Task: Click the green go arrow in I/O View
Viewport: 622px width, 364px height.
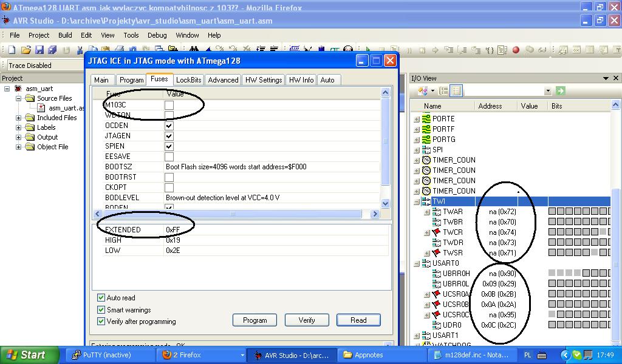Action: point(560,91)
